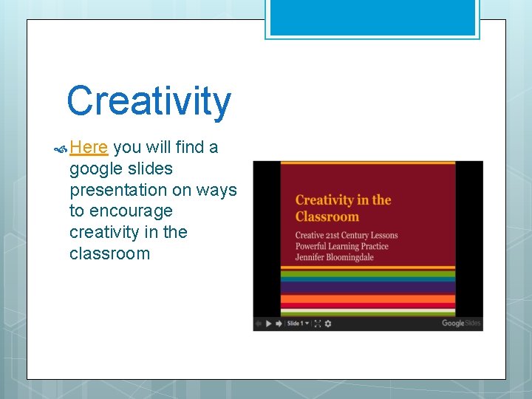Open the gear settings in the player bar
The height and width of the screenshot is (399, 532).
328,324
